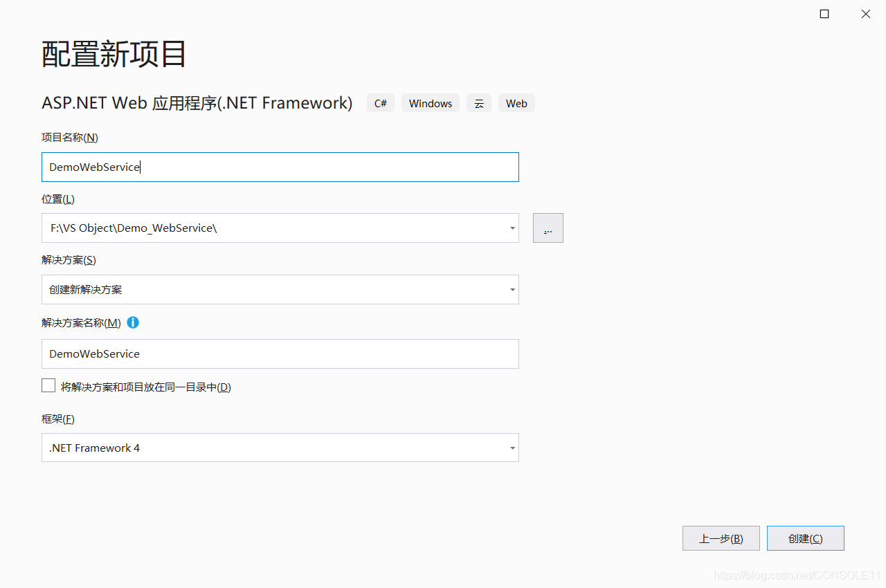
Task: Click the info icon beside solution name label
Action: point(133,322)
